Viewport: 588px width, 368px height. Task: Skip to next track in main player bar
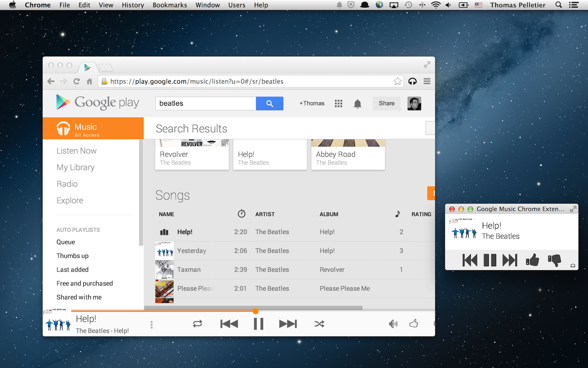tap(288, 324)
